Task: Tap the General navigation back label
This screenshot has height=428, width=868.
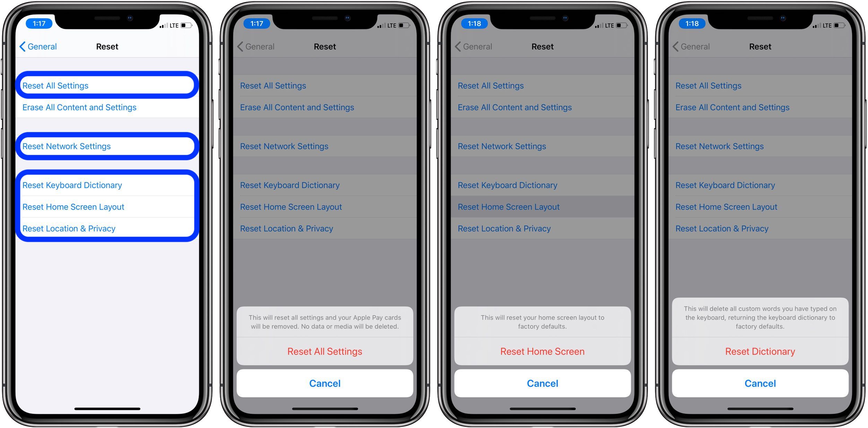Action: [x=42, y=46]
